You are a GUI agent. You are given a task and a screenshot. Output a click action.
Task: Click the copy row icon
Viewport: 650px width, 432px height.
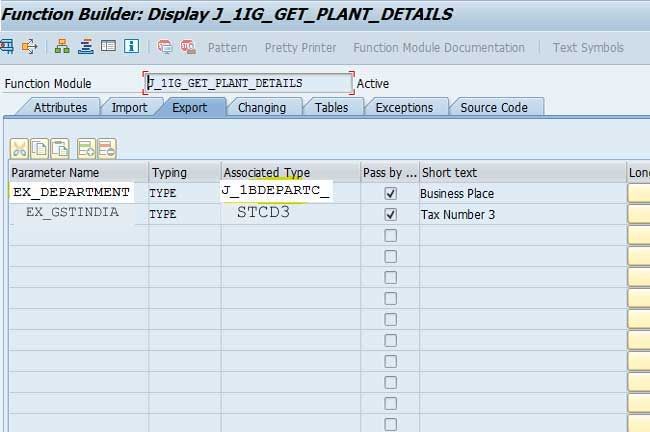[x=39, y=148]
